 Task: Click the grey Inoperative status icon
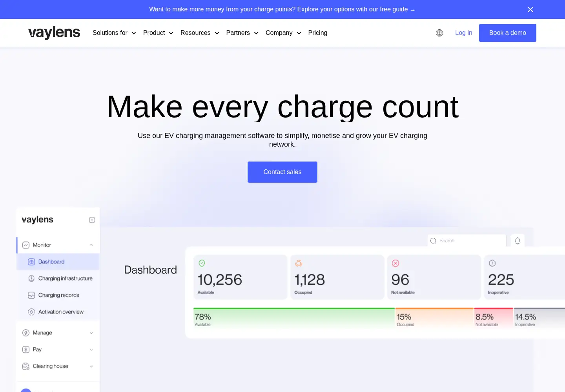[x=492, y=263]
